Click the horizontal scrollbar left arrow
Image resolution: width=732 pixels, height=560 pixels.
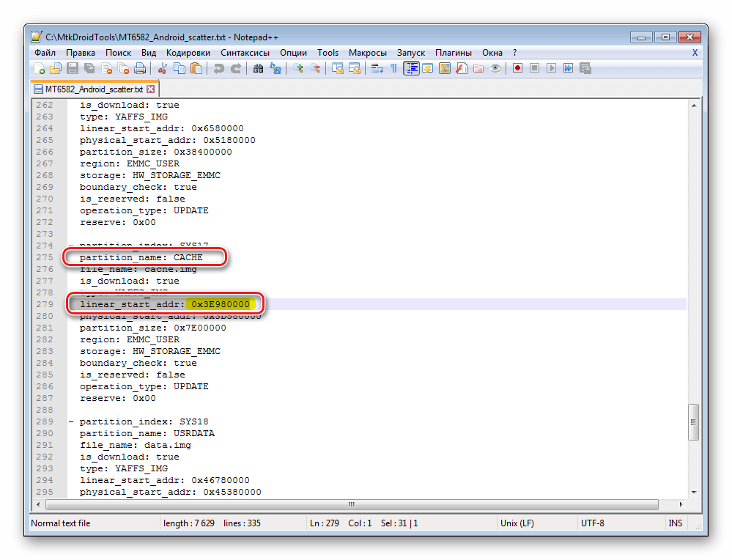38,504
